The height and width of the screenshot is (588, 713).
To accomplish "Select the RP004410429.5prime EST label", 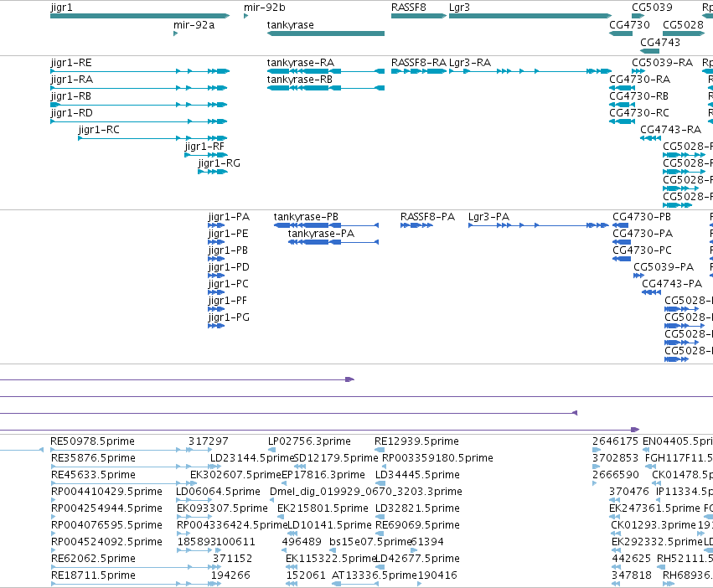I will pos(106,492).
